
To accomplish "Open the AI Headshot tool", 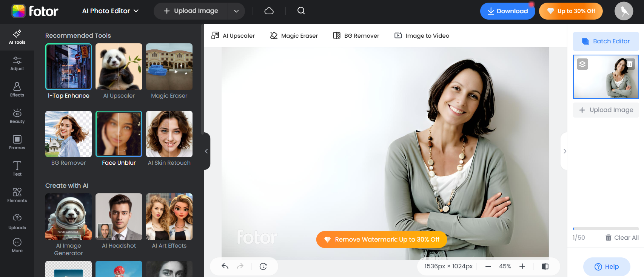I will (119, 222).
